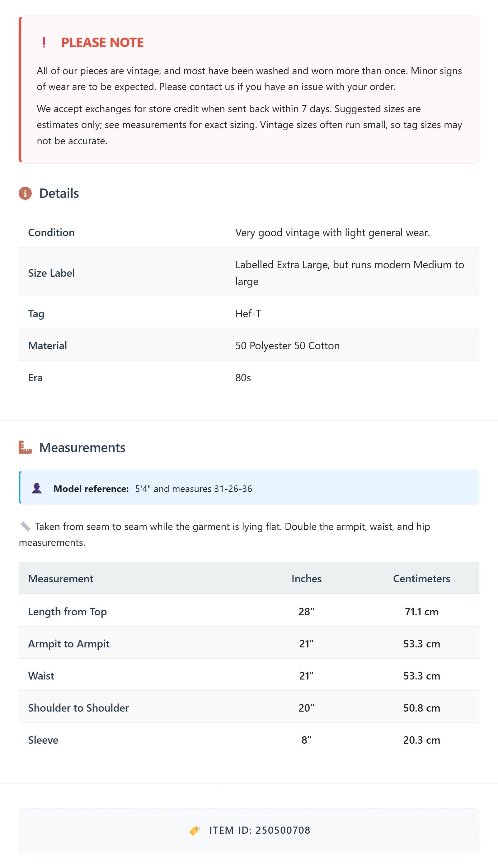Click the ITEM ID: 250500708 text
The image size is (498, 868).
click(260, 830)
